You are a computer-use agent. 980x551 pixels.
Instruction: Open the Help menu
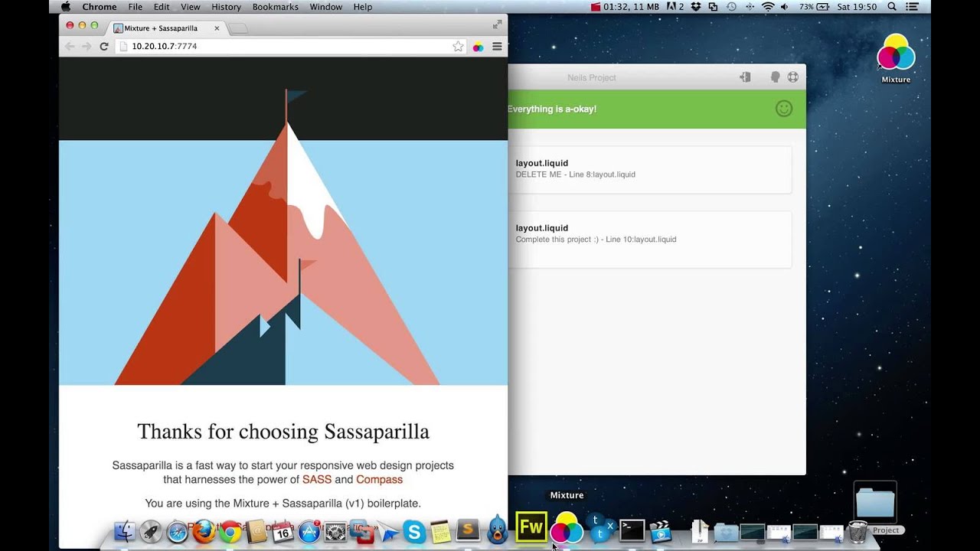click(x=363, y=7)
